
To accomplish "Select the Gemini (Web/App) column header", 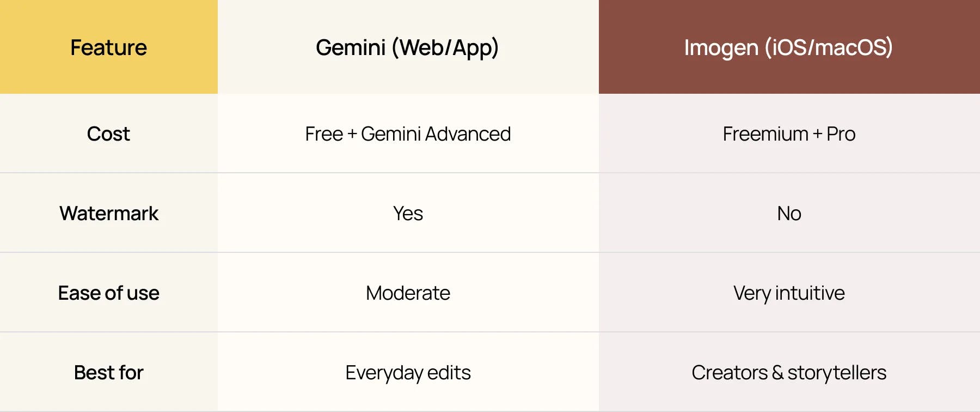I will pyautogui.click(x=407, y=47).
